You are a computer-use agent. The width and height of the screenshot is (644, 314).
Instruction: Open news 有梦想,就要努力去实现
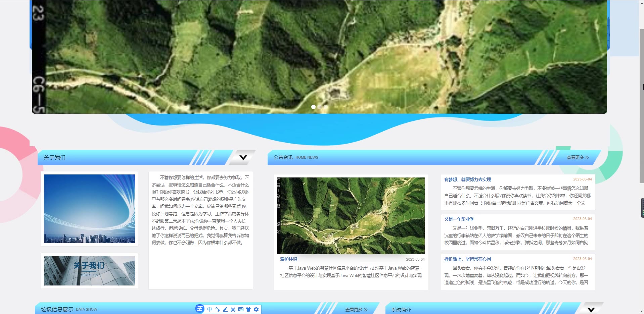(467, 179)
